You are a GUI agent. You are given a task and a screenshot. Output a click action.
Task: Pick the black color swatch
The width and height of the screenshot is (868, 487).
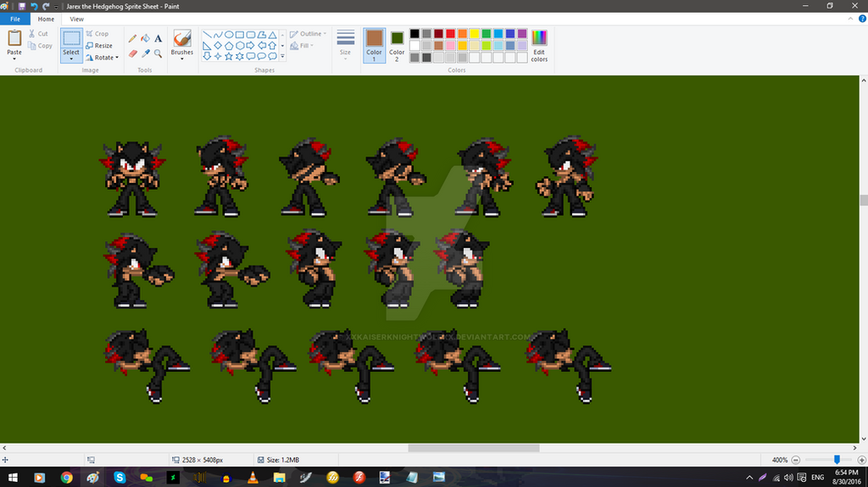415,34
